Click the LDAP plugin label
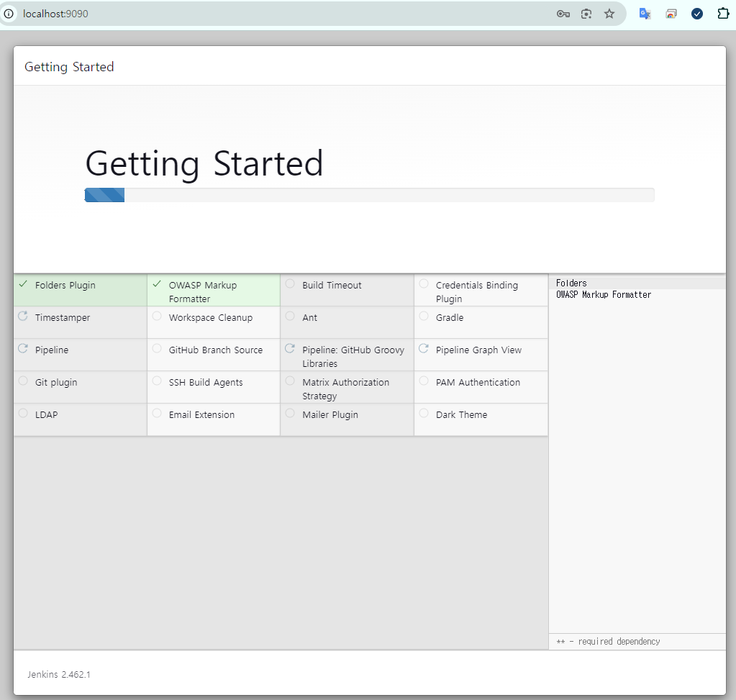This screenshot has width=736, height=700. [x=47, y=415]
